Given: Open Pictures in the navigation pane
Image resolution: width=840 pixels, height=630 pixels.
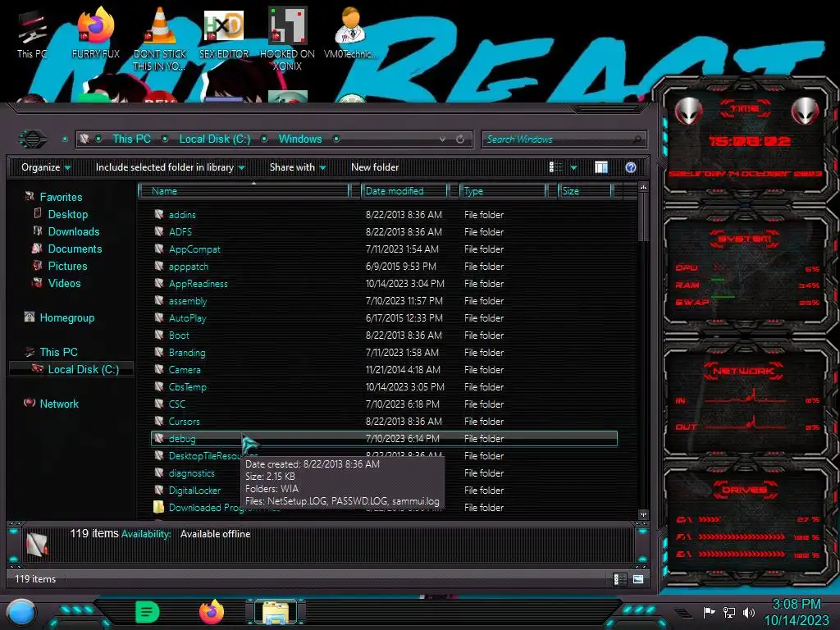Looking at the screenshot, I should (60, 266).
